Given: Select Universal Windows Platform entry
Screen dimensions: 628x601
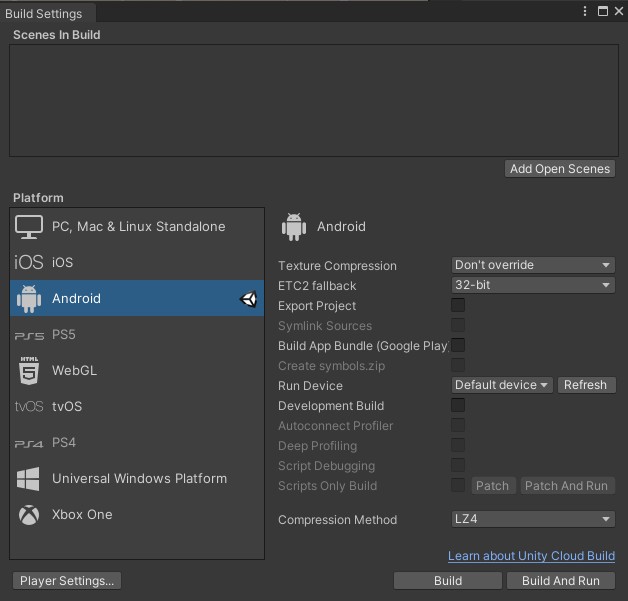Looking at the screenshot, I should tap(137, 478).
